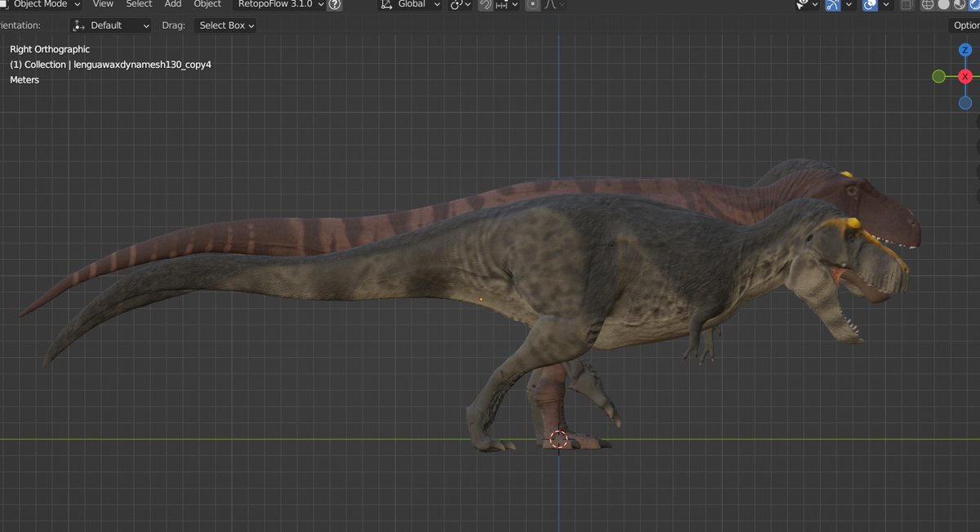Open the gizmo settings dropdown arrow
The image size is (980, 532).
(x=849, y=4)
